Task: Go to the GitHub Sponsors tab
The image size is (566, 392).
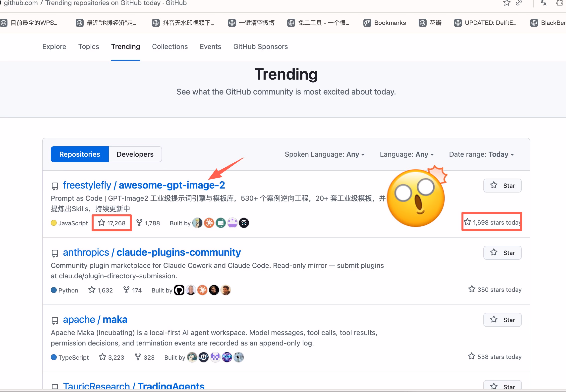Action: click(x=260, y=47)
